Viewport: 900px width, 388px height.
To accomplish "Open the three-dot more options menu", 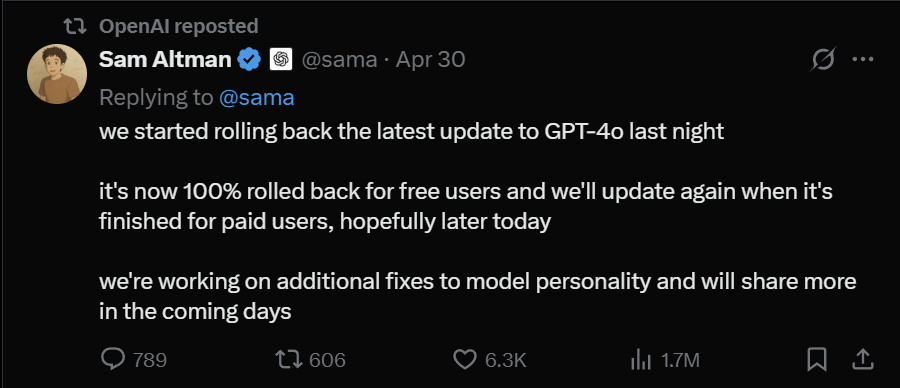I will tap(863, 59).
